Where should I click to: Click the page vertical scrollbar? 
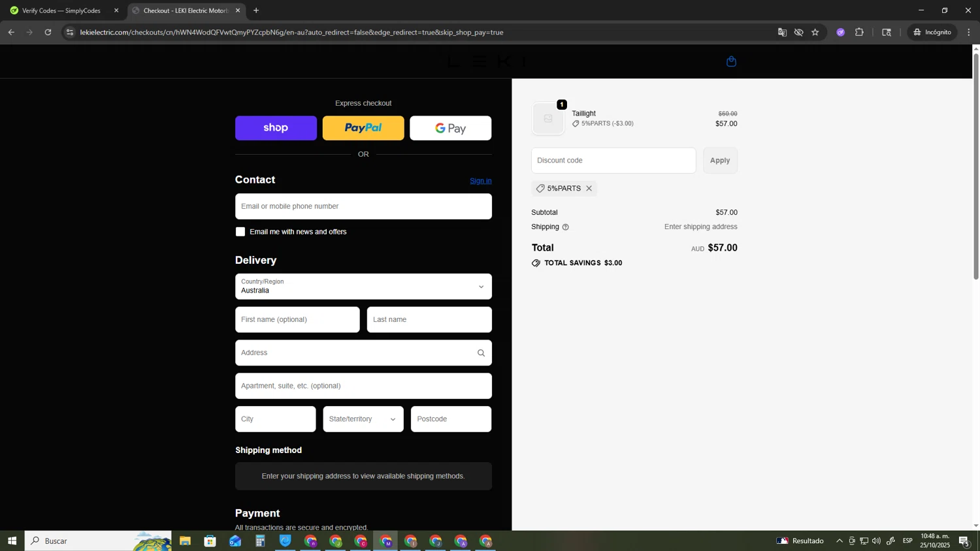click(x=976, y=166)
